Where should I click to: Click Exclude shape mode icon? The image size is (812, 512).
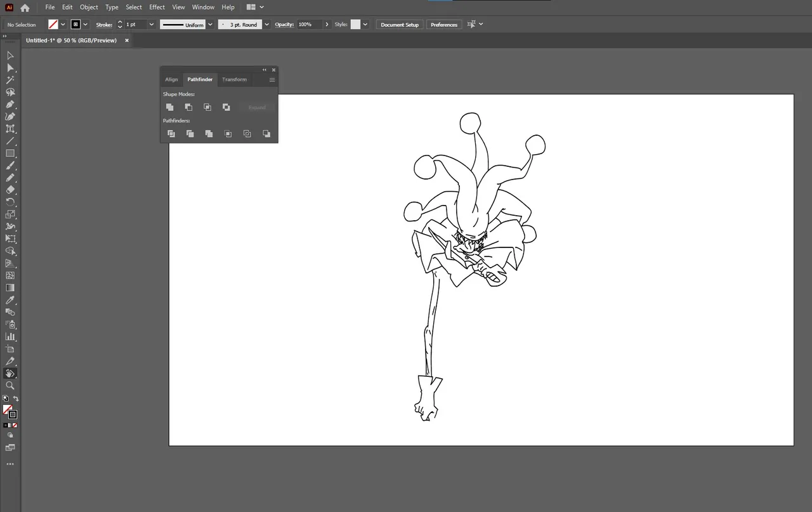coord(226,107)
